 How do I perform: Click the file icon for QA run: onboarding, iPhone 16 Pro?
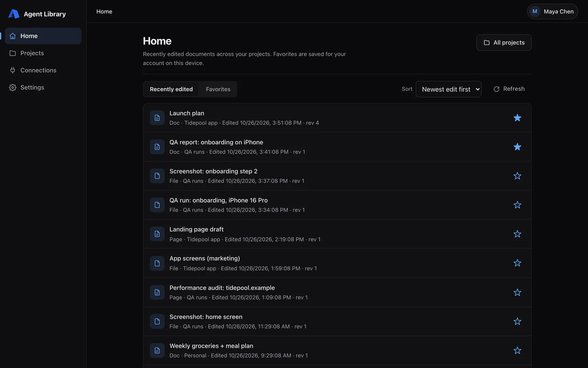(157, 205)
